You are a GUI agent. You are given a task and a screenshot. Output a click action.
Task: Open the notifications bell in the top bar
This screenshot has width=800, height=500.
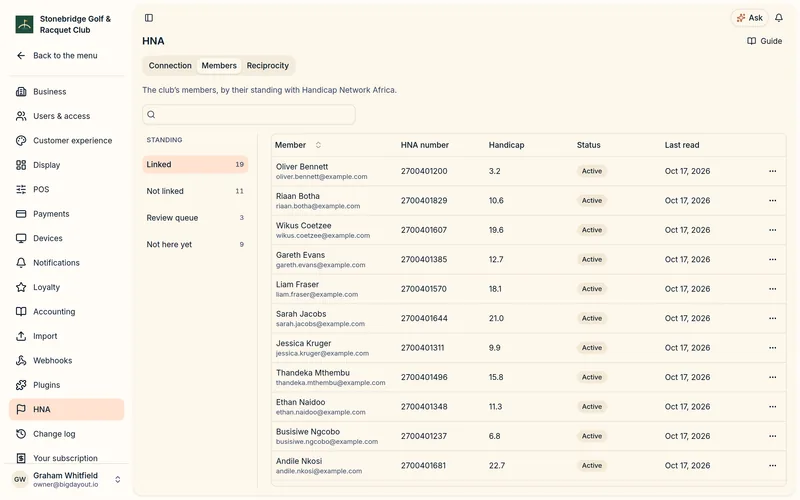pos(779,18)
